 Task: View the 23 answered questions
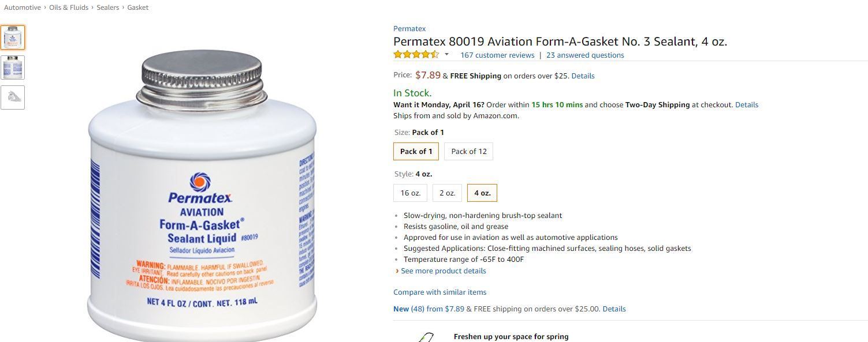(x=585, y=55)
